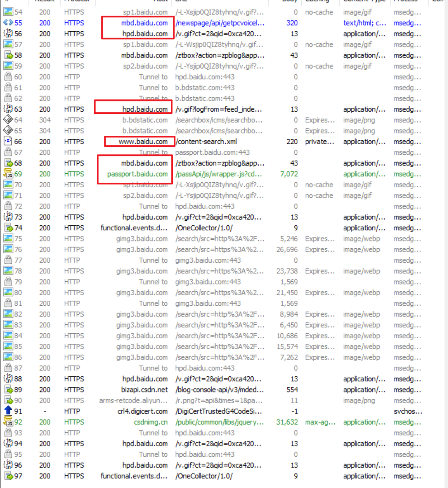Screen dimensions: 448x488
Task: Click body size 7,072 cell
Action: (x=289, y=174)
